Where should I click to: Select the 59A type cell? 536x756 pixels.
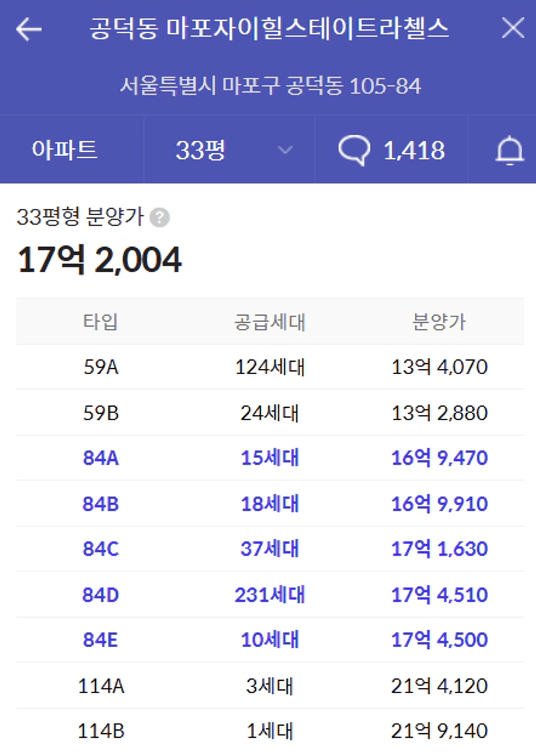[x=100, y=367]
